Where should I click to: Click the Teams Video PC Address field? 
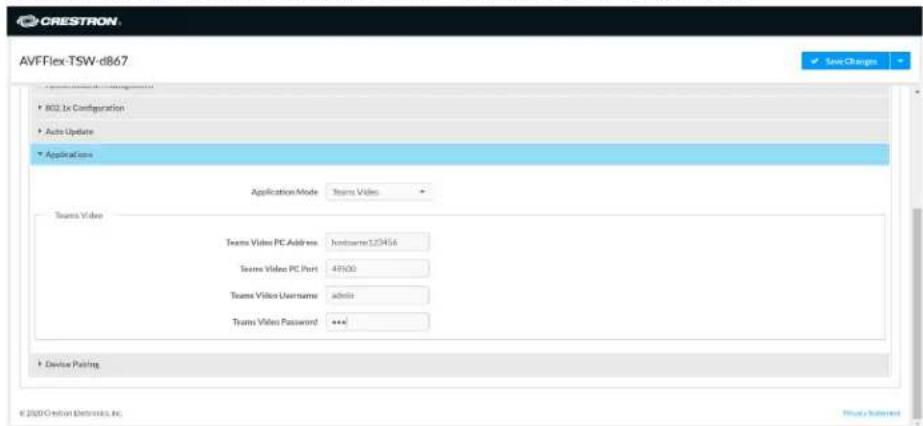click(378, 242)
